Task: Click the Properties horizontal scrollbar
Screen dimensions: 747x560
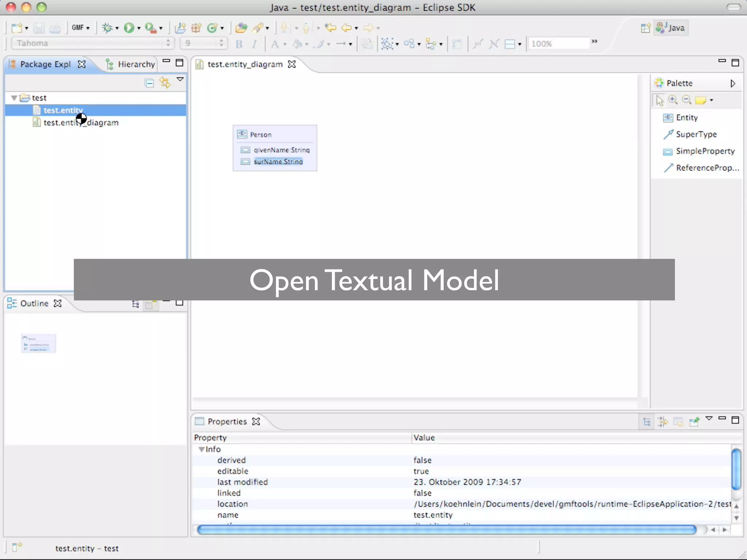Action: (446, 530)
